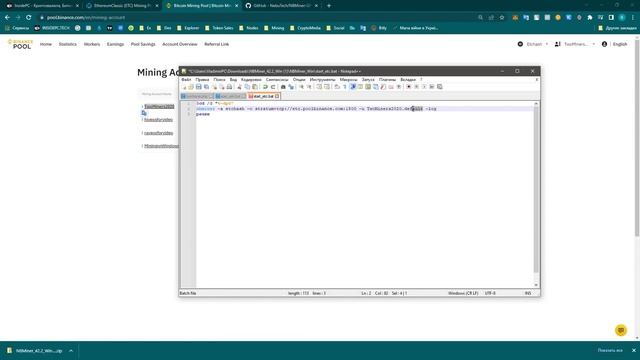Click the Print icon in Notepad++ toolbar
Image resolution: width=640 pixels, height=360 pixels.
click(x=229, y=87)
